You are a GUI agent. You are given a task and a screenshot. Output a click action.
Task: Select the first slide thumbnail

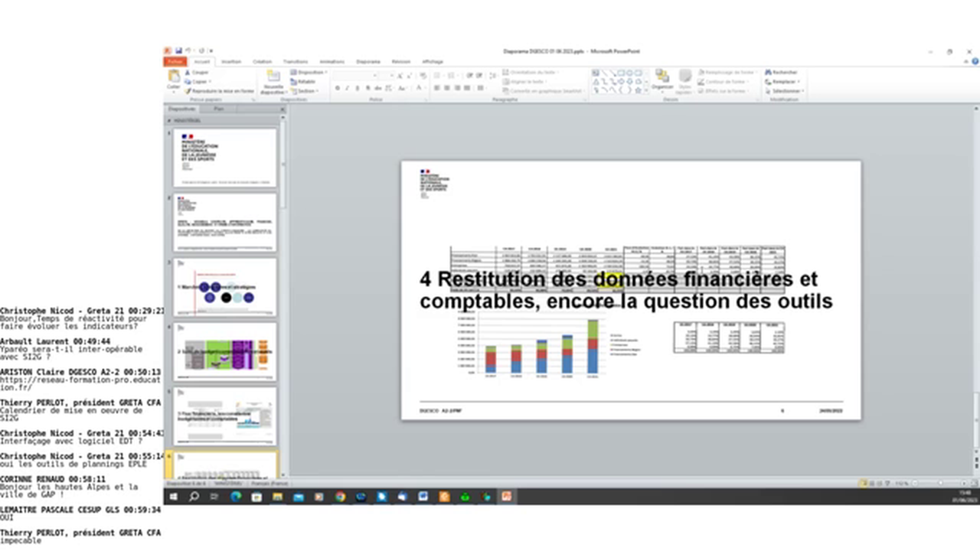[x=224, y=158]
